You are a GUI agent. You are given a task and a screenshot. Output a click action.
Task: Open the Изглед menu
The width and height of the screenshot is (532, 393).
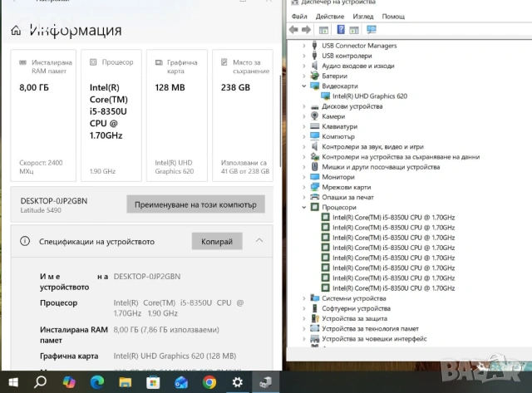[363, 17]
